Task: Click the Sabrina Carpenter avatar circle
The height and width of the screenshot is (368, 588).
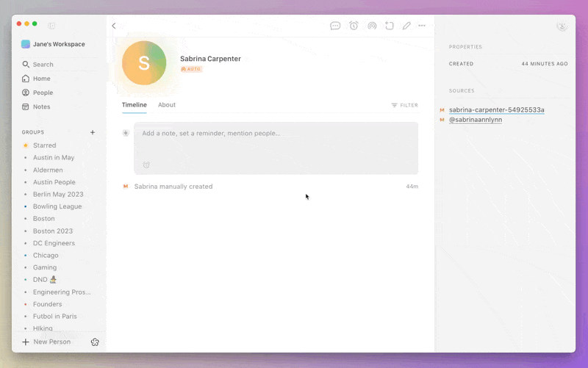Action: 144,63
